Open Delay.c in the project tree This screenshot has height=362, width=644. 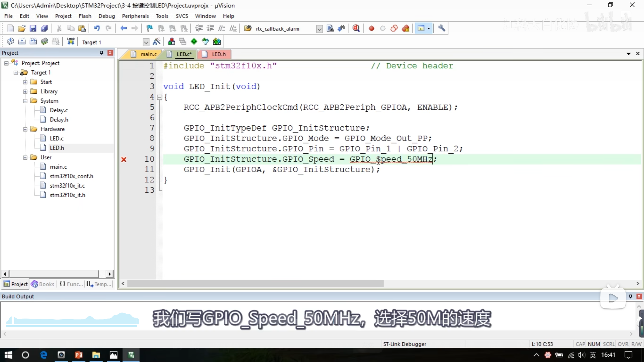pyautogui.click(x=59, y=110)
